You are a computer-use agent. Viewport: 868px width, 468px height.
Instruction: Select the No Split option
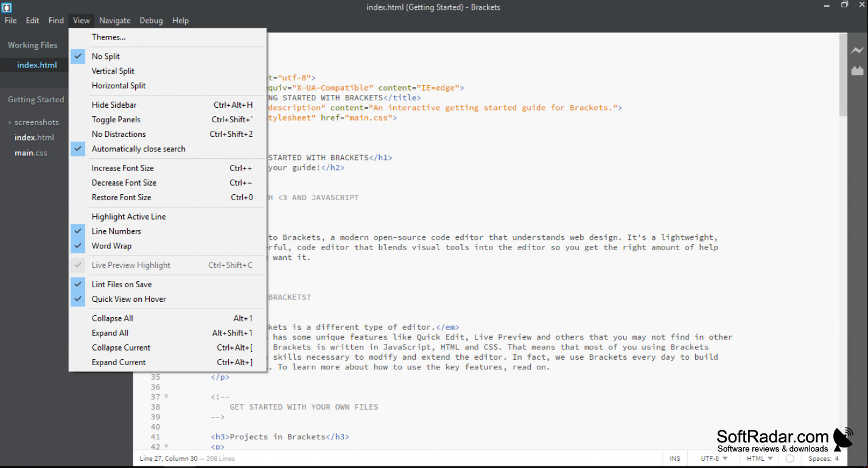(167, 56)
